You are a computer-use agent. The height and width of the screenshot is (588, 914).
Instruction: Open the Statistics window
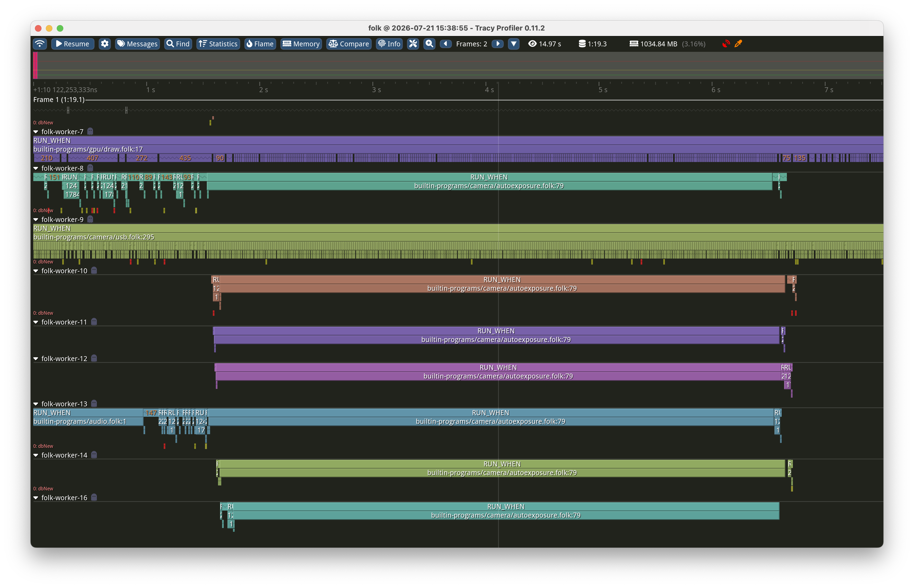coord(219,44)
